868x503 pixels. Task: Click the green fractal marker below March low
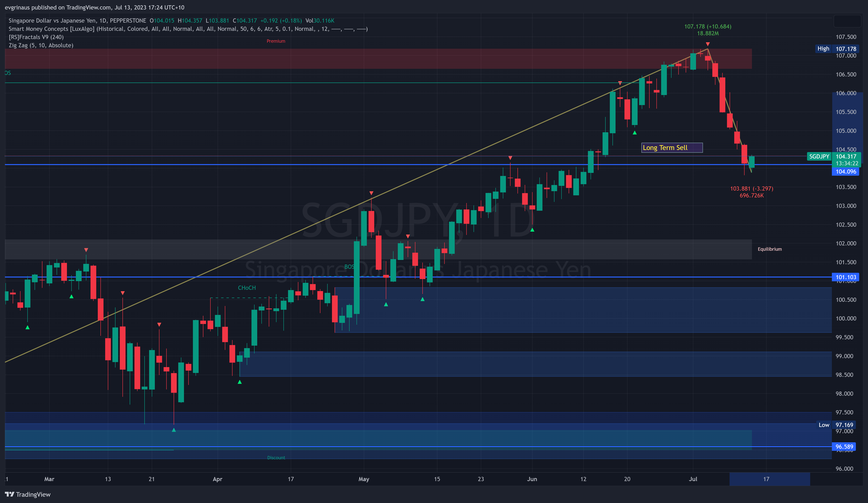174,430
